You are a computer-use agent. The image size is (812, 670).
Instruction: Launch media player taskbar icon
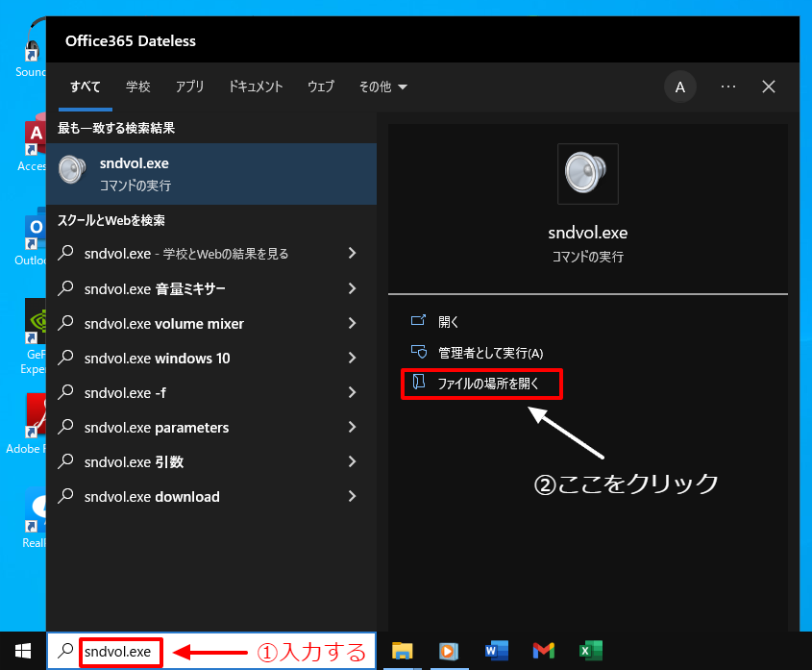point(449,651)
